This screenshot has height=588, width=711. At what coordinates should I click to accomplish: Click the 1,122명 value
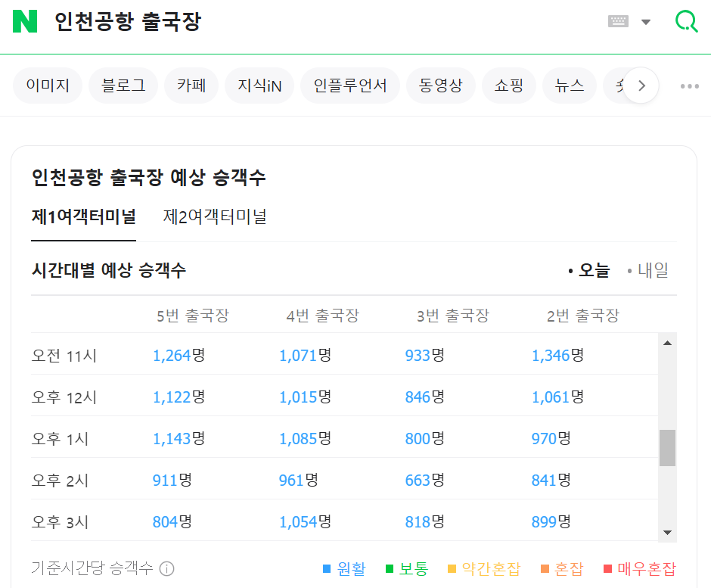[x=179, y=397]
